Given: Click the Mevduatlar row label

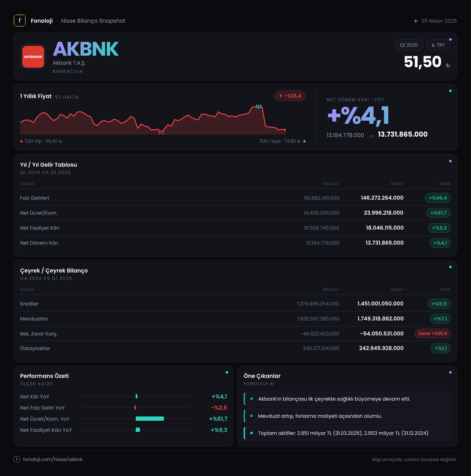Looking at the screenshot, I should click(x=34, y=319).
